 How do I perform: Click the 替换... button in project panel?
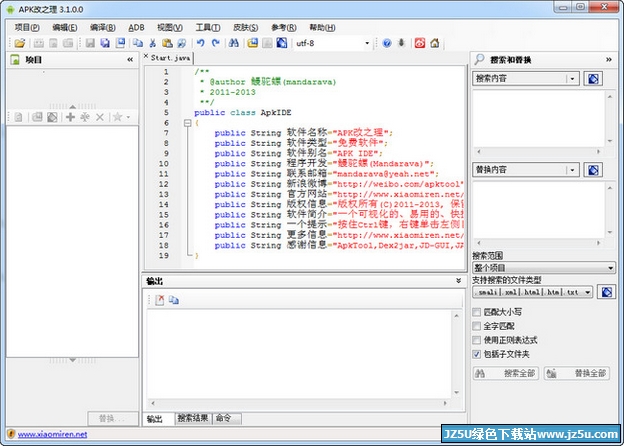tap(113, 419)
